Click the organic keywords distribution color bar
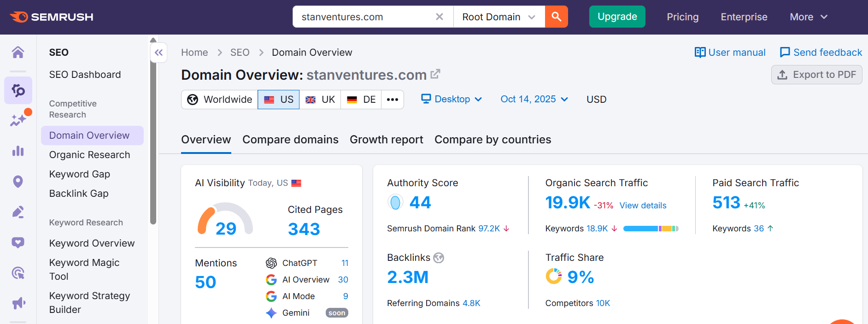Screen dimensions: 868x324 point(651,229)
